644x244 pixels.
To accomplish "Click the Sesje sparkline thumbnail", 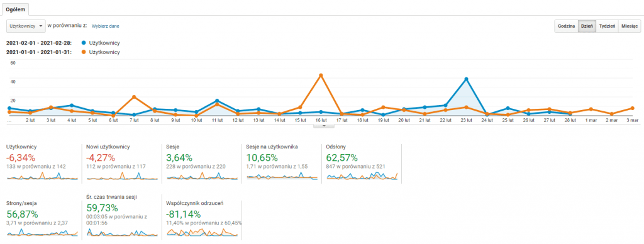I will coord(202,176).
